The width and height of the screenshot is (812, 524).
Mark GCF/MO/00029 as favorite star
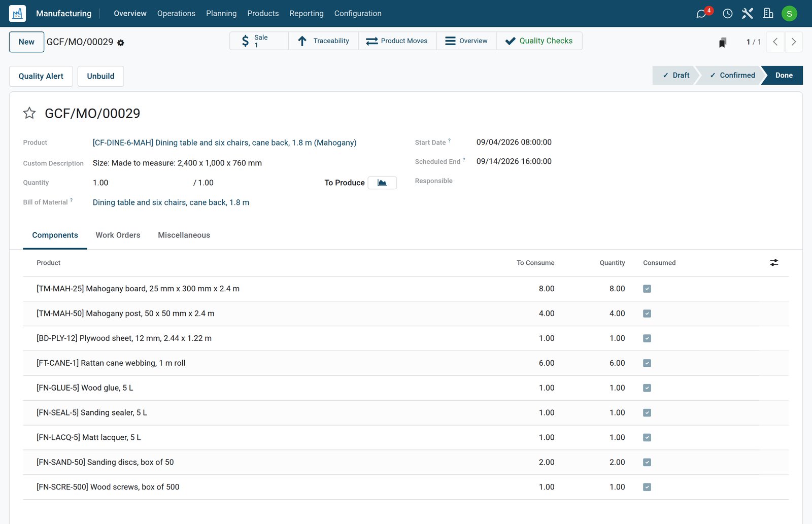[29, 113]
